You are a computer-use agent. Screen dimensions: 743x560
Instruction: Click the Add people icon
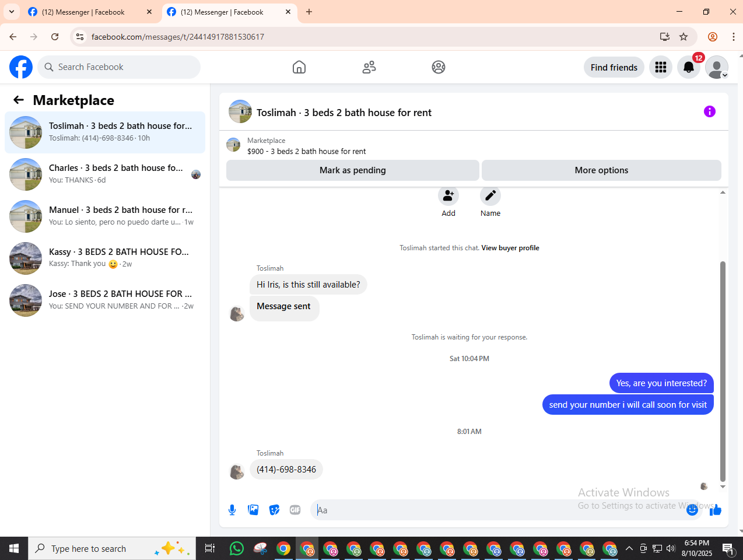click(x=448, y=195)
